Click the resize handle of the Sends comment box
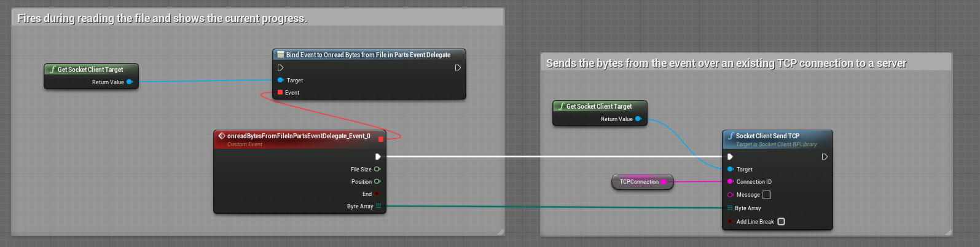980x247 pixels. (x=948, y=232)
